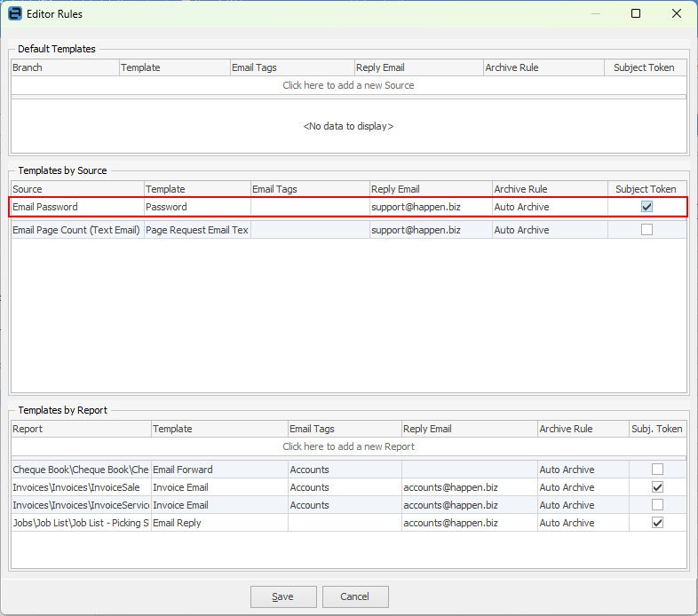The image size is (698, 616).
Task: Toggle Subject Token for Email Password row
Action: point(646,207)
